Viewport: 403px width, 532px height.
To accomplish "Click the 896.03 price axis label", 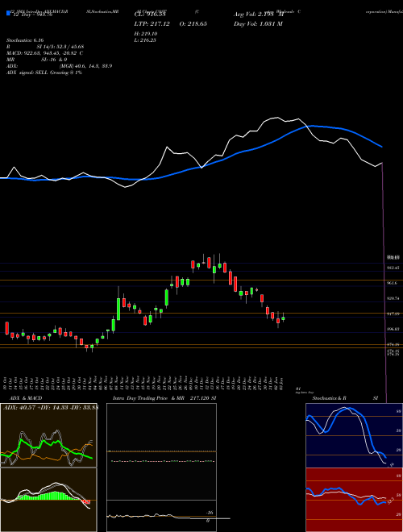I will (x=393, y=329).
